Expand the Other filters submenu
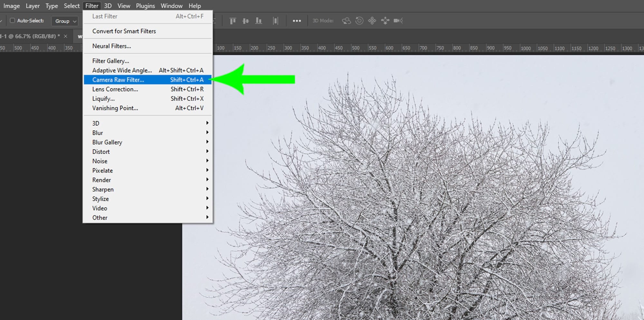The height and width of the screenshot is (320, 644). tap(99, 218)
